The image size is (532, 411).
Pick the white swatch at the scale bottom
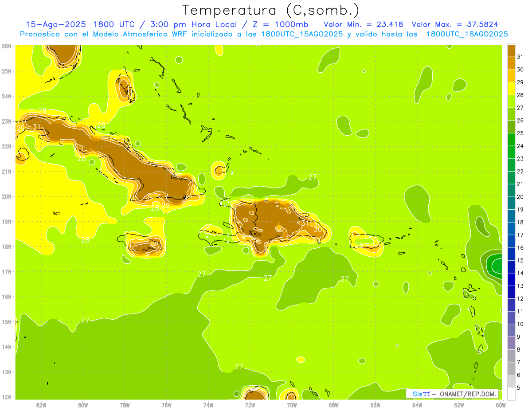[x=511, y=394]
